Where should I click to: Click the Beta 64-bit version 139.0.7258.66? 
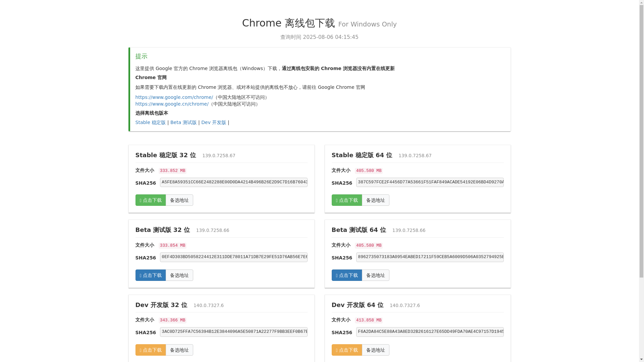coord(409,230)
